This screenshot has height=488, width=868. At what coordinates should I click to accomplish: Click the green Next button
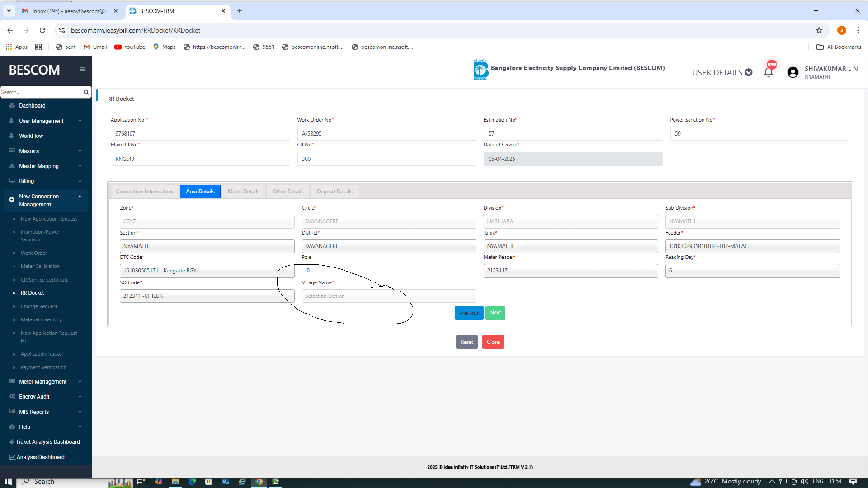pos(495,313)
